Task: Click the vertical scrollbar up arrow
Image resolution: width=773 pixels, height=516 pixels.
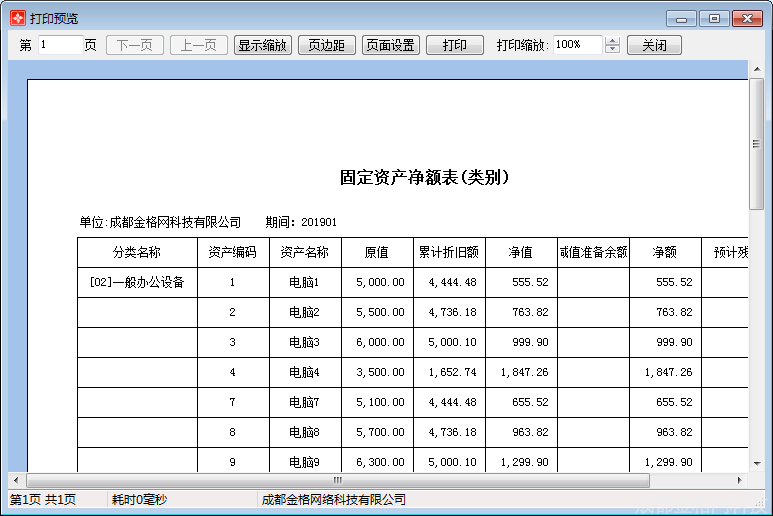Action: pyautogui.click(x=757, y=87)
